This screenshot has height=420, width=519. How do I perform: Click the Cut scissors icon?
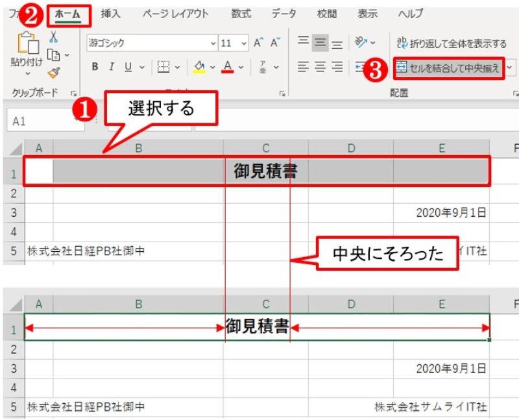tap(53, 37)
